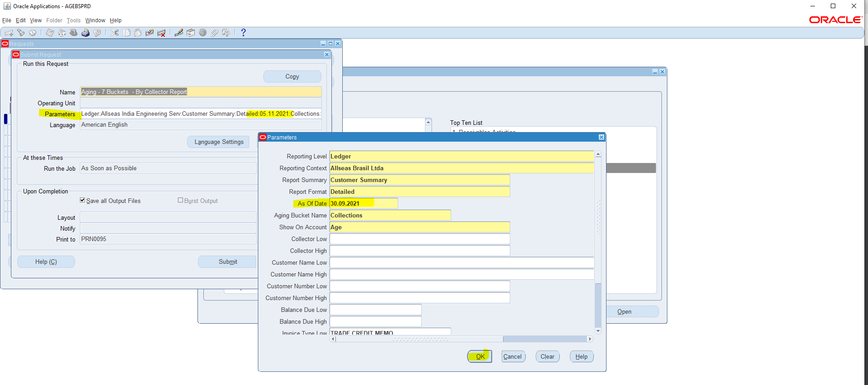The image size is (868, 385).
Task: Click the Clear Record eraser icon
Action: point(149,33)
